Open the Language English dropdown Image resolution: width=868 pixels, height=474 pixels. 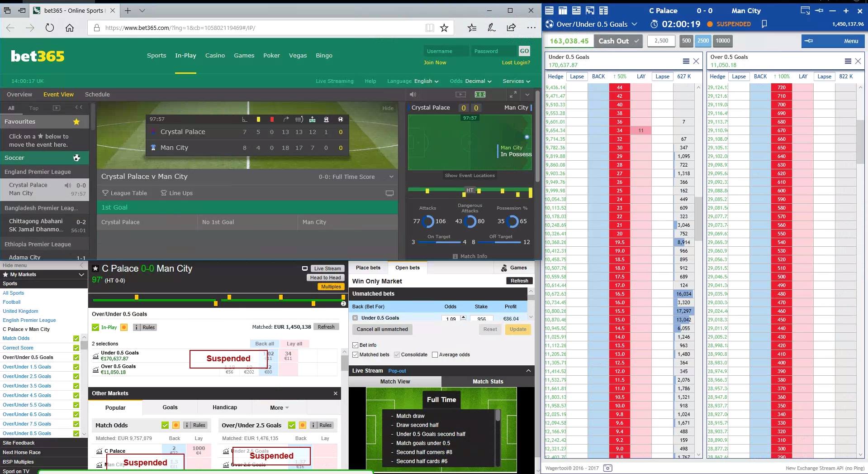pyautogui.click(x=413, y=81)
